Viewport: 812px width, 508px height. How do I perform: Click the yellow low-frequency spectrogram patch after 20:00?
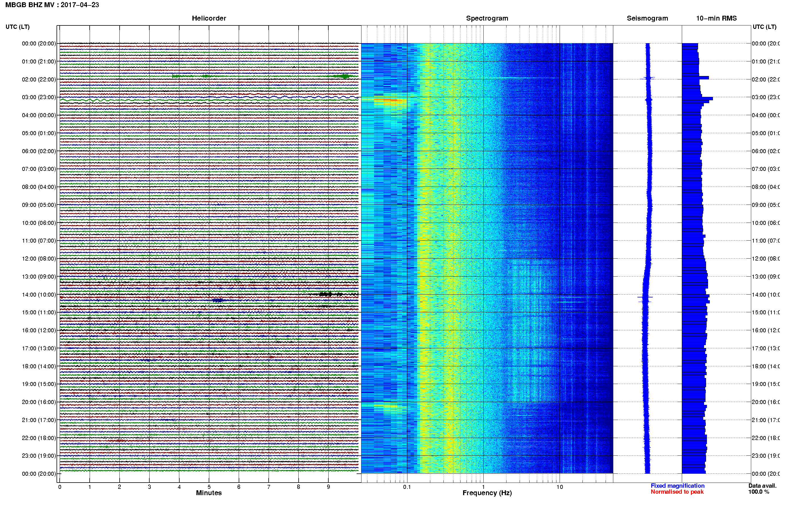(x=386, y=406)
